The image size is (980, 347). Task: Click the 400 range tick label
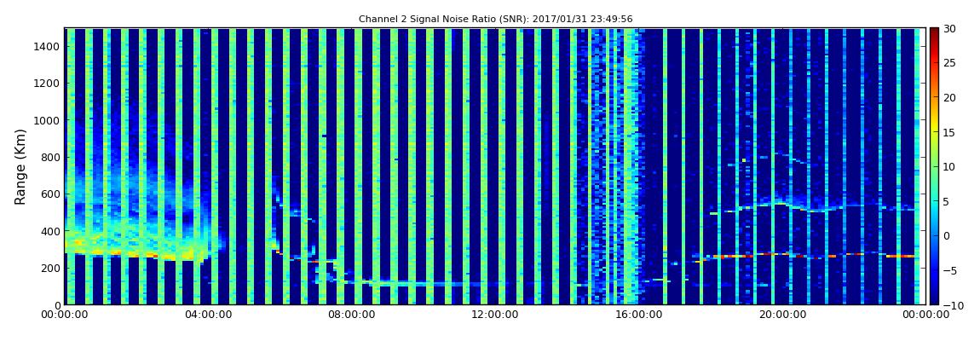[50, 231]
